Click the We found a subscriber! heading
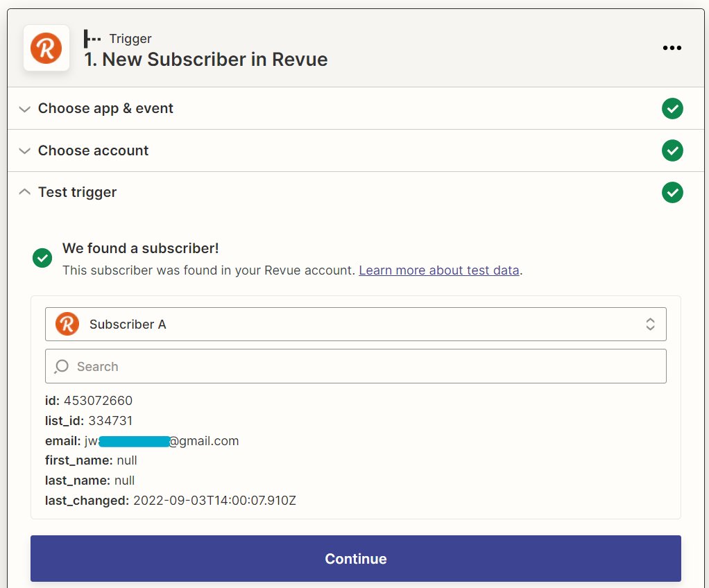 pyautogui.click(x=141, y=248)
